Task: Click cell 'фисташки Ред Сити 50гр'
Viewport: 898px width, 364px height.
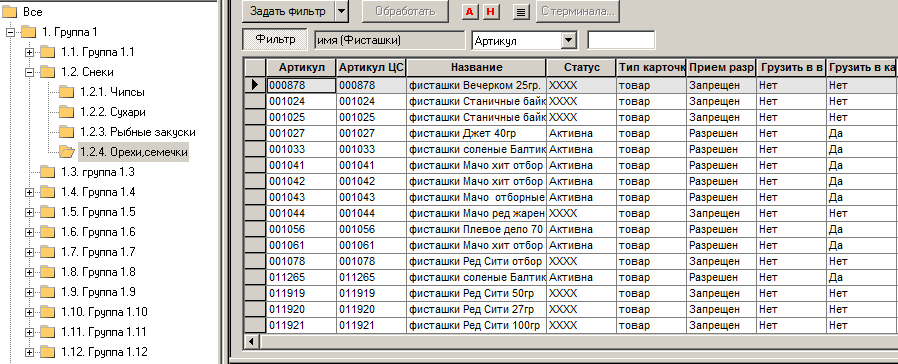Action: pyautogui.click(x=476, y=294)
